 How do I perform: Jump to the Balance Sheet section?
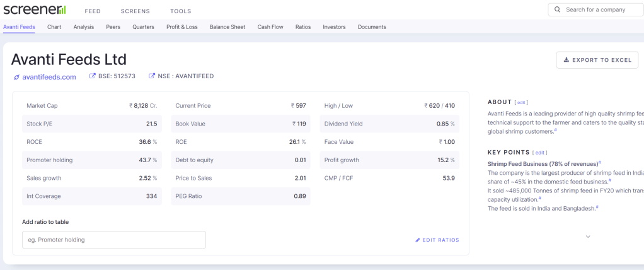pos(227,27)
